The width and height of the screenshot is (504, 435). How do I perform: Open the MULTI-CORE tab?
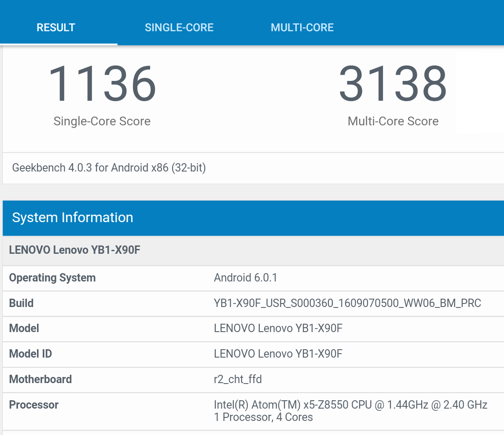coord(302,27)
